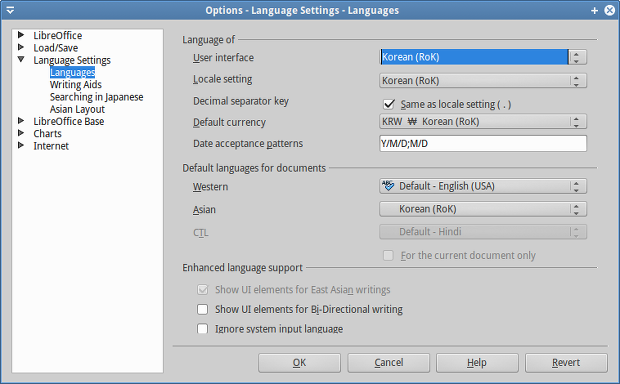Select the Internet category label

[x=51, y=146]
